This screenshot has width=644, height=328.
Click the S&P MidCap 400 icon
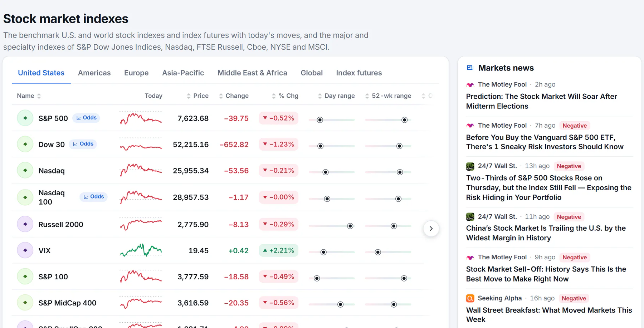pyautogui.click(x=25, y=303)
